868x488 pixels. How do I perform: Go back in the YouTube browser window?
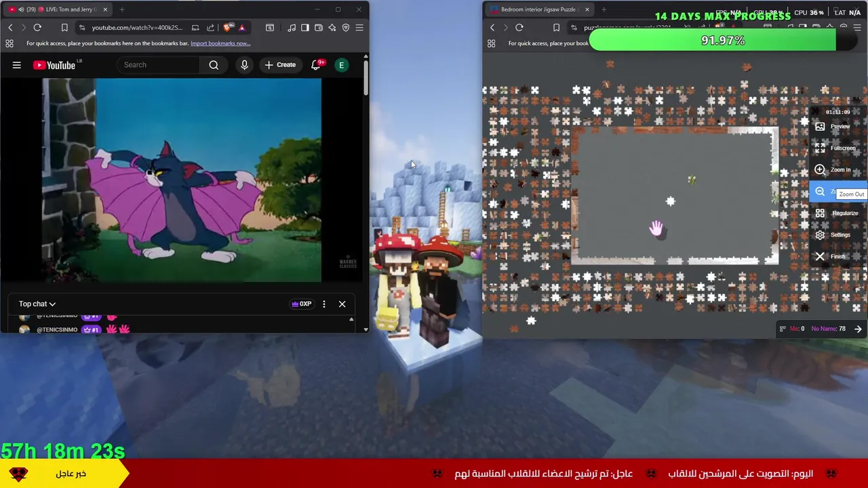click(x=10, y=28)
